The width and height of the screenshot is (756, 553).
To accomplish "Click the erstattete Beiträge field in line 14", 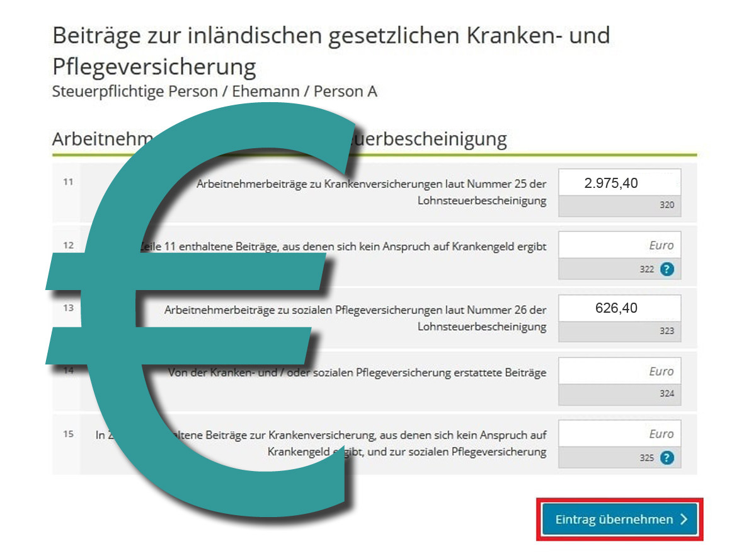I will coord(619,371).
